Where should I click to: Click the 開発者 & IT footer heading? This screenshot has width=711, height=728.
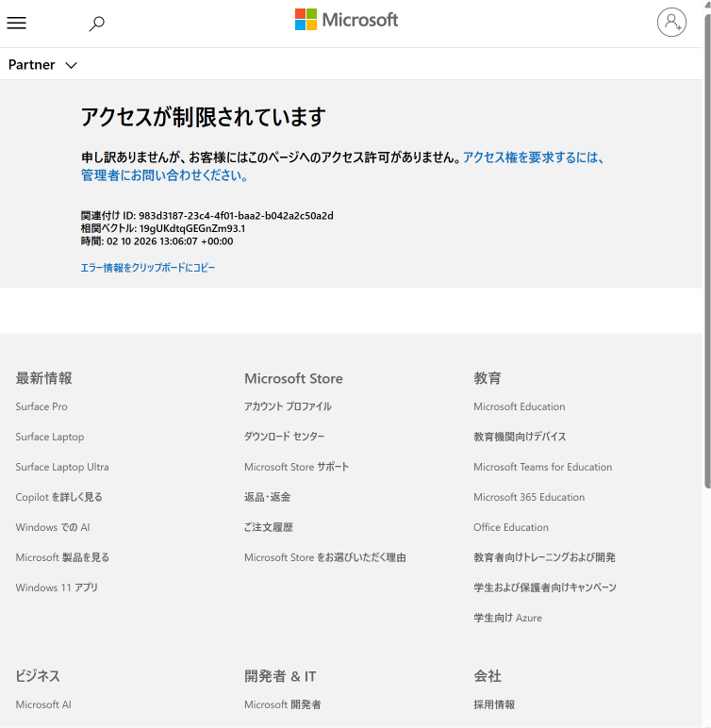[x=280, y=676]
